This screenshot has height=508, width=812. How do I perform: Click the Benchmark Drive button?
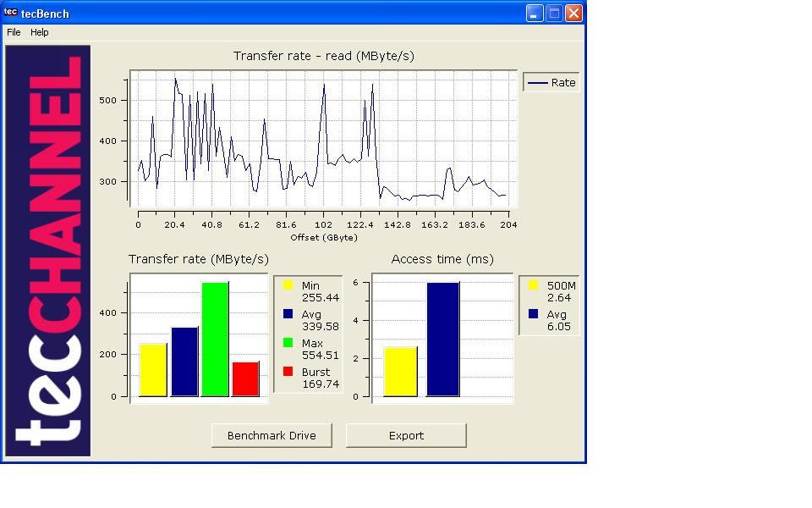(272, 435)
